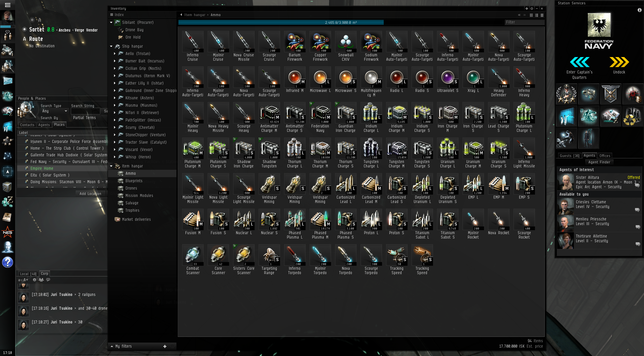Switch to the Contacts tab
Screen dimensions: 644x356
27,125
